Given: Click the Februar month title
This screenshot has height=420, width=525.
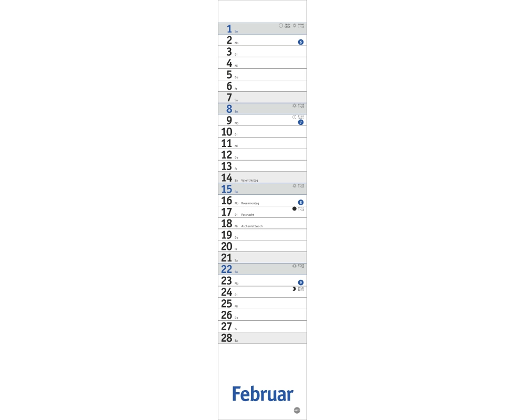Looking at the screenshot, I should coord(262,394).
